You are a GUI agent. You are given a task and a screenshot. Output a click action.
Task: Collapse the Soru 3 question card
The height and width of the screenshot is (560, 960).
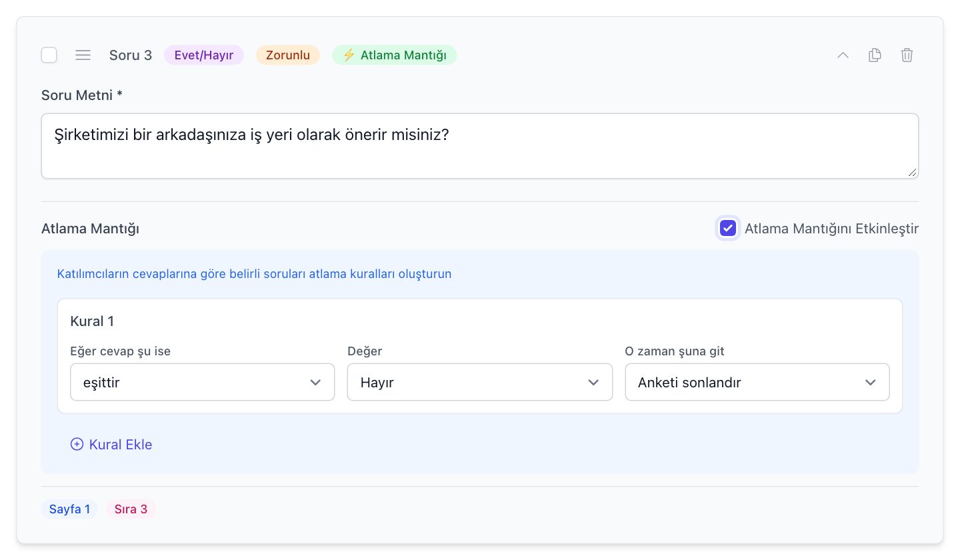[843, 55]
